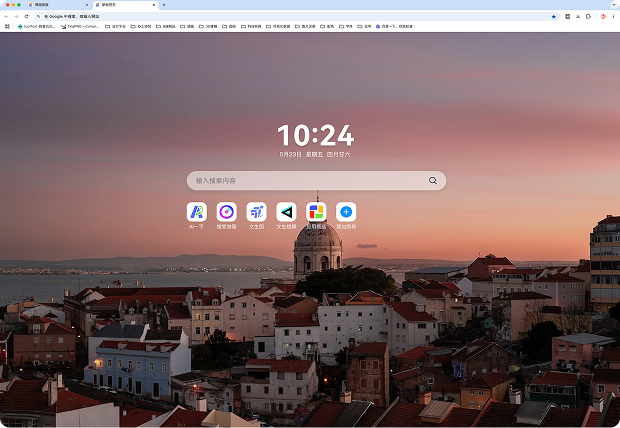Open the Chrome three-dot menu
This screenshot has width=620, height=428.
(x=613, y=17)
